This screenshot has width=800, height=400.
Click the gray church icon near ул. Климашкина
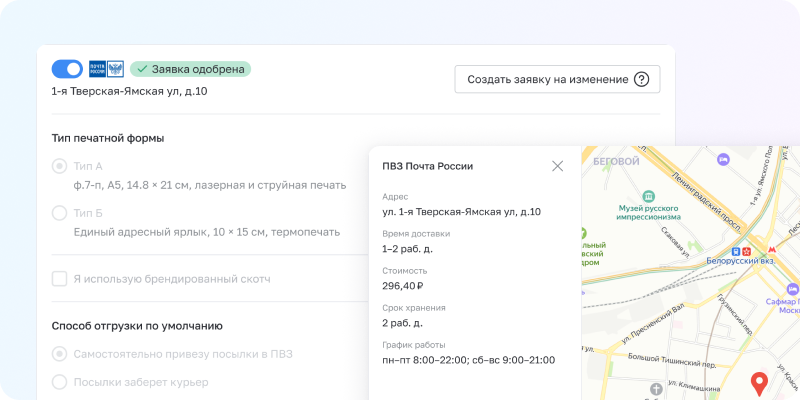click(655, 388)
